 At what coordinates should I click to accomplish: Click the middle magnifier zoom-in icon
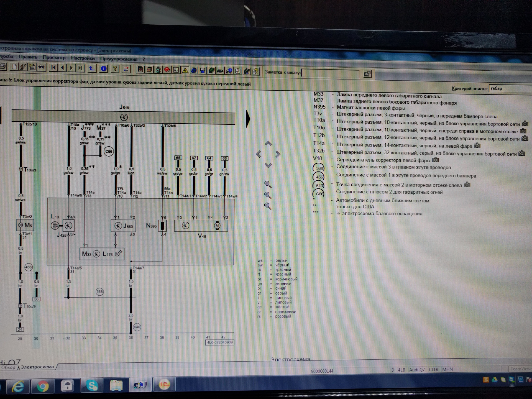pos(268,195)
